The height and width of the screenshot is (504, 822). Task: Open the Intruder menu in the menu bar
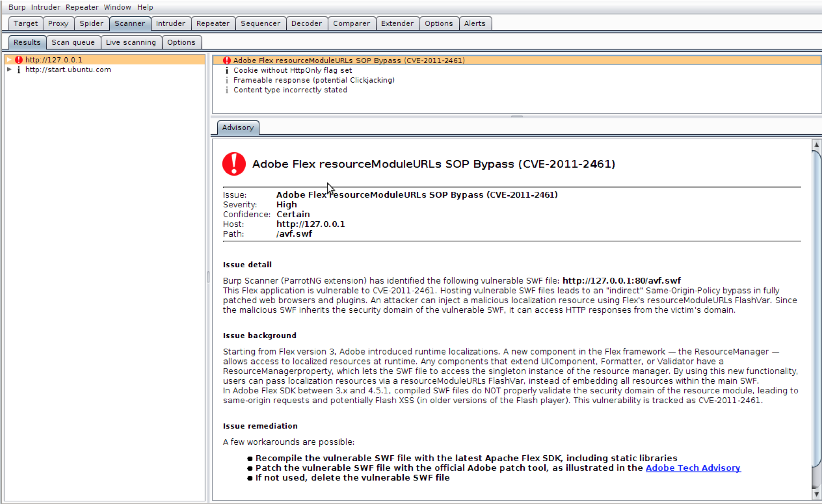[46, 7]
